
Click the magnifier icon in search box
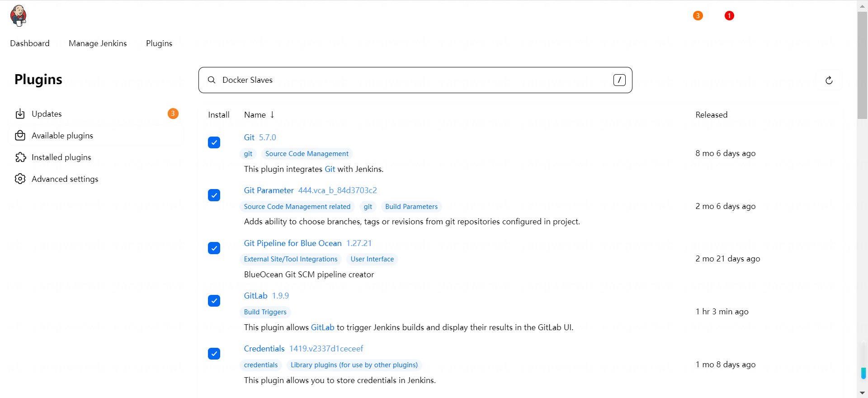coord(212,80)
